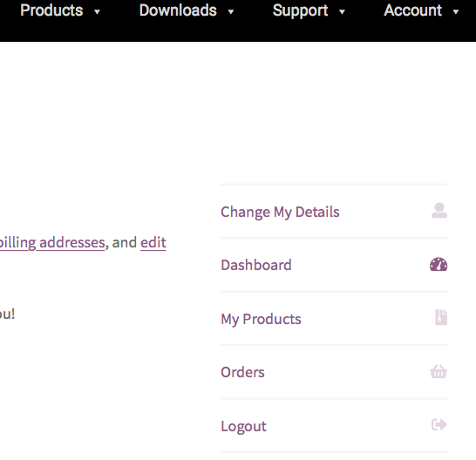The image size is (476, 460).
Task: Click the user profile icon
Action: [x=439, y=210]
